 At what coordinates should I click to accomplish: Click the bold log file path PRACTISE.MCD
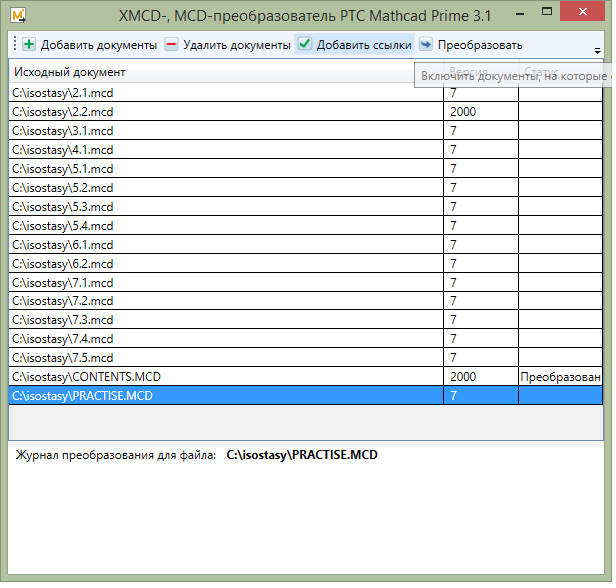(x=302, y=455)
